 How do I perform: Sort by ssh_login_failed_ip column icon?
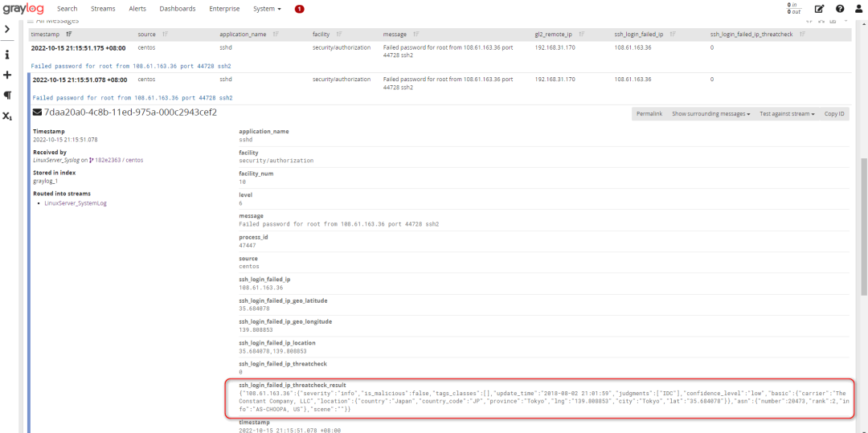click(x=674, y=35)
